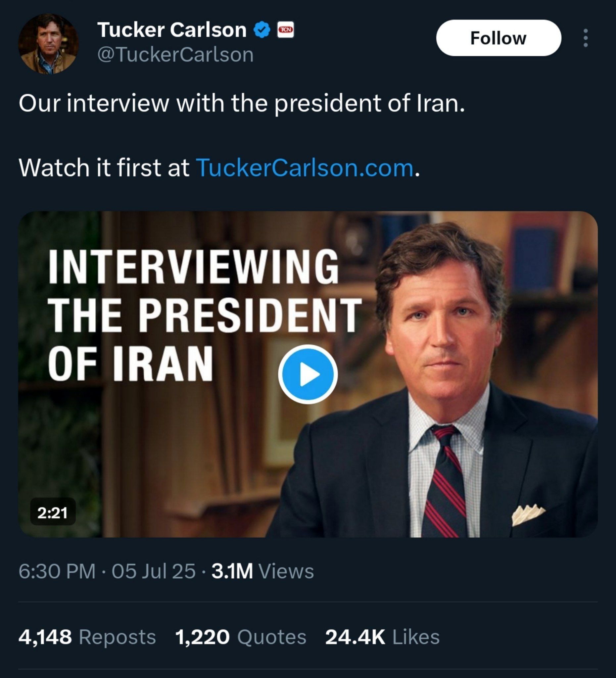Click the Tucker Carlson display name

(x=172, y=30)
